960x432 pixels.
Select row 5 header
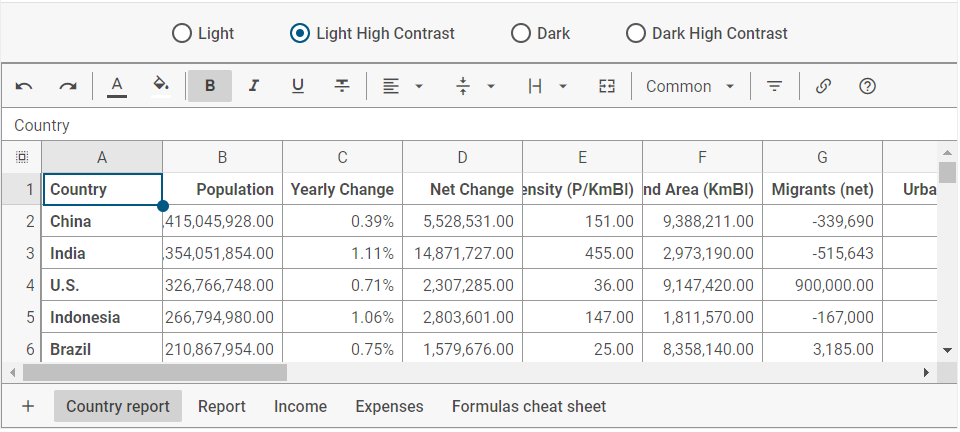(21, 317)
